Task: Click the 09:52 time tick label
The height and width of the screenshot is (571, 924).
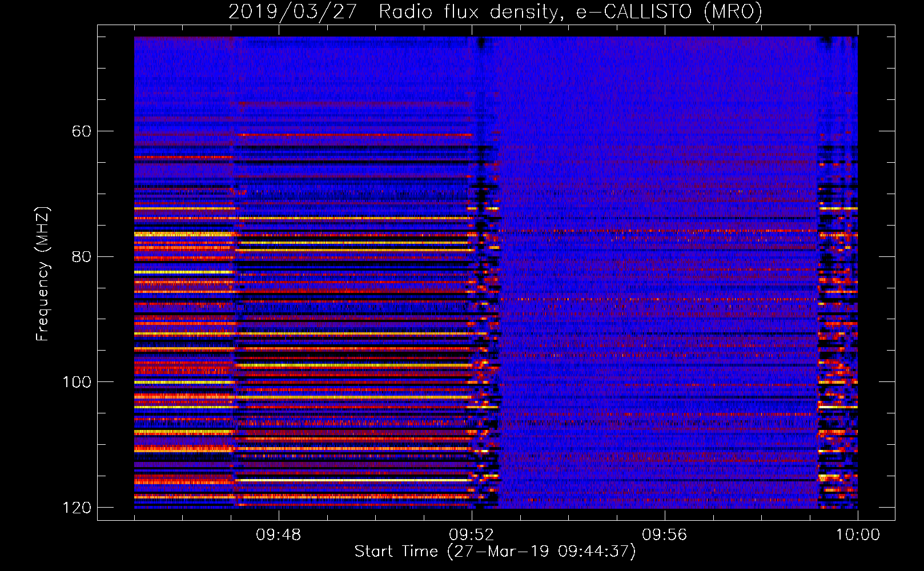Action: [471, 535]
